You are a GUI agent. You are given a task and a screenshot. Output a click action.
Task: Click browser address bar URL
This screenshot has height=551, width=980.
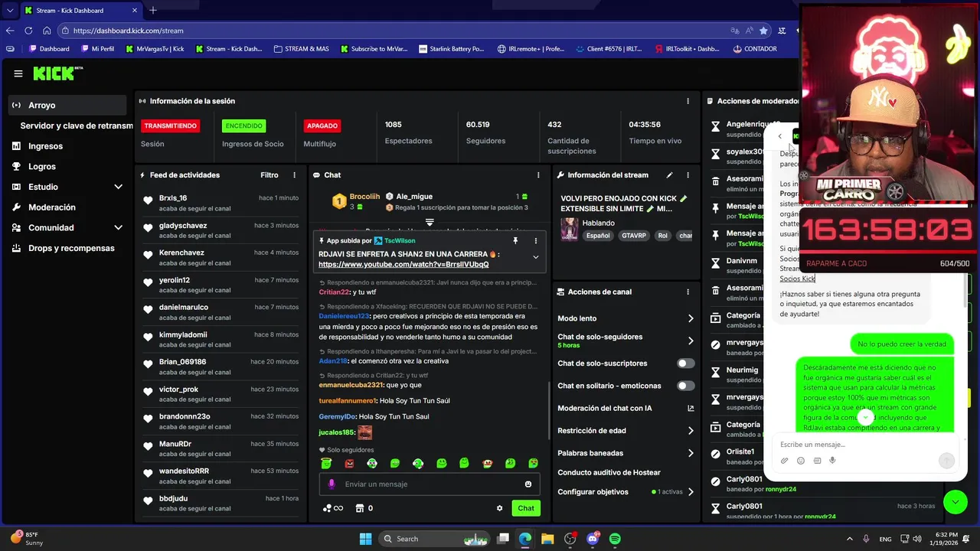129,31
